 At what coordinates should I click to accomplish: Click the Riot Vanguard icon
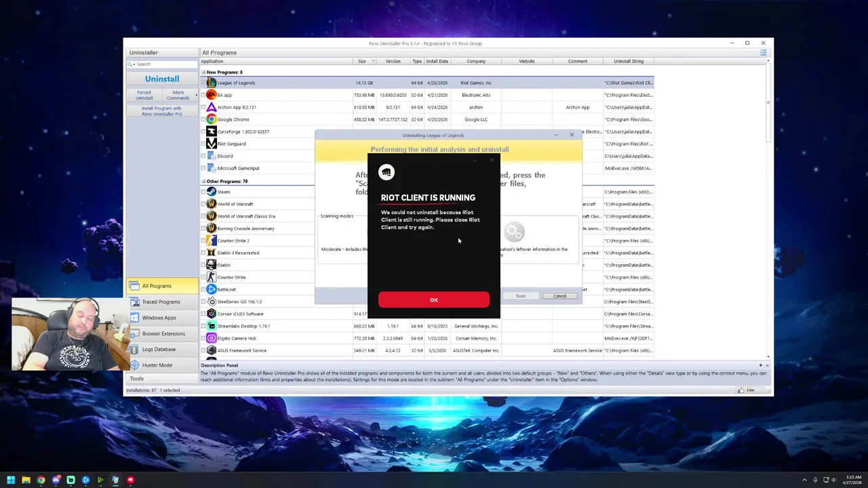[x=212, y=144]
